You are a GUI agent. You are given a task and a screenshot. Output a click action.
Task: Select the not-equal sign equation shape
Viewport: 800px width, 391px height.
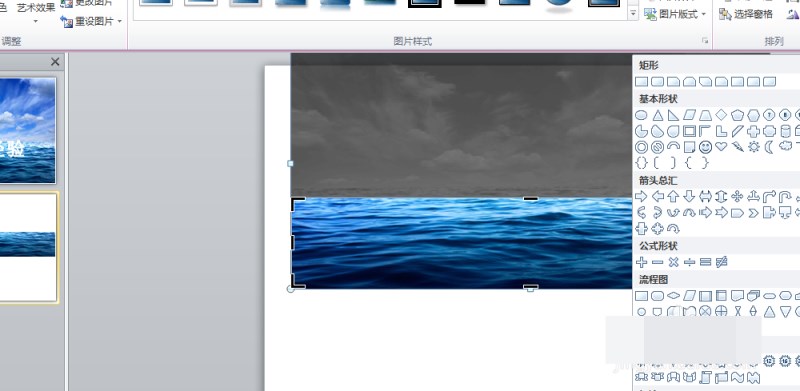tap(721, 262)
